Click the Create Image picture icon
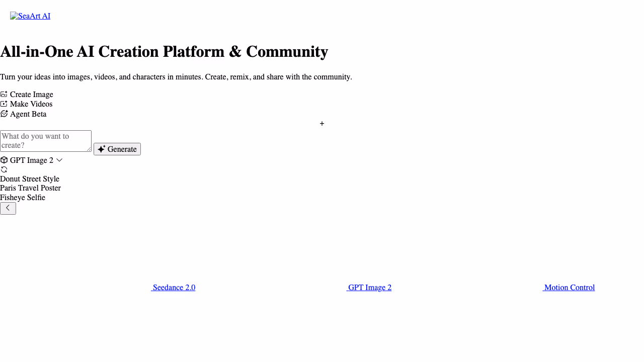Viewport: 644px width, 362px height. (4, 95)
